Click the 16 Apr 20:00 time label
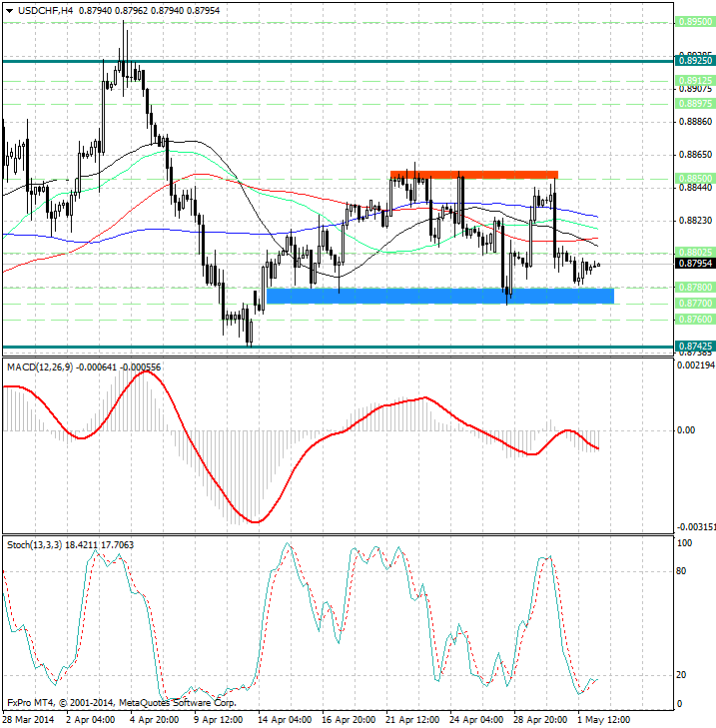The height and width of the screenshot is (728, 716). point(349,720)
